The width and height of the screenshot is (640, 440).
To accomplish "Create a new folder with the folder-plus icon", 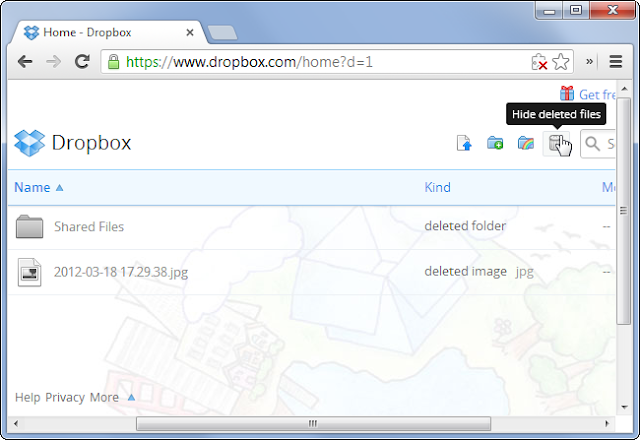I will pyautogui.click(x=495, y=143).
